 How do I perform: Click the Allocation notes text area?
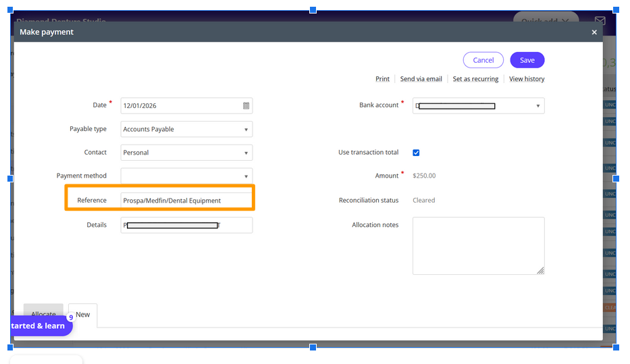pyautogui.click(x=479, y=246)
